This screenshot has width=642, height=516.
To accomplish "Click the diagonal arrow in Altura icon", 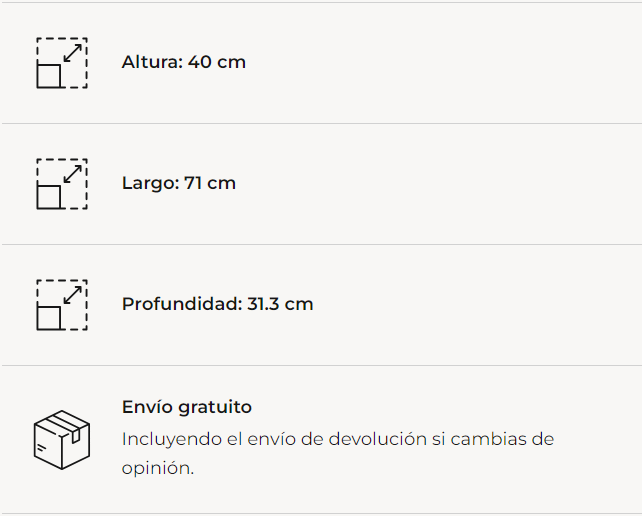I will [x=72, y=52].
